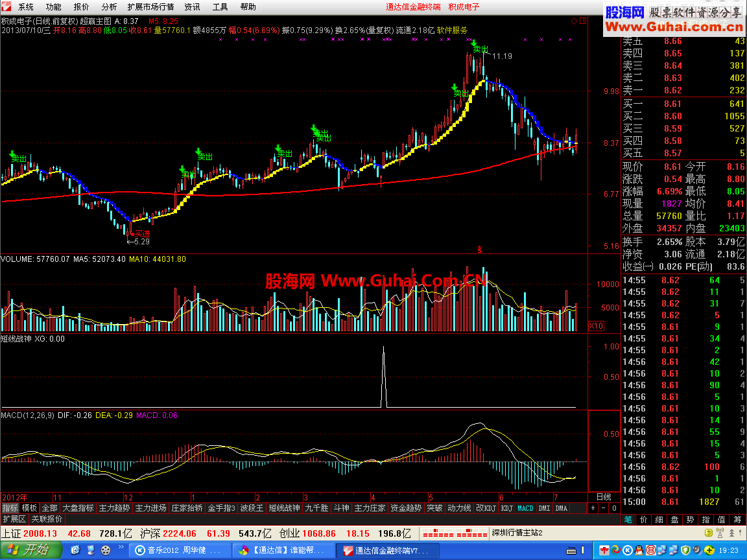Click the green shield security tray icon
The width and height of the screenshot is (747, 560).
(685, 550)
